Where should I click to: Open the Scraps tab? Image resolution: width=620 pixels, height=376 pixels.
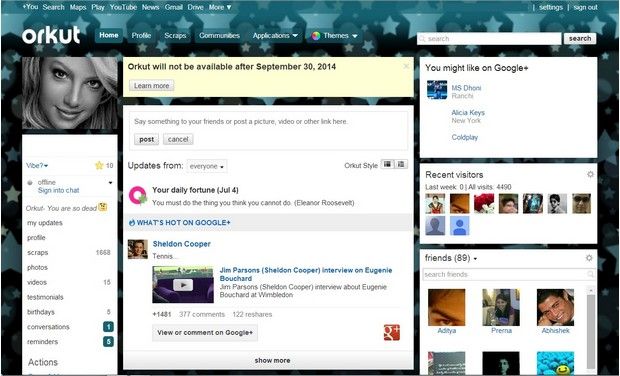175,36
